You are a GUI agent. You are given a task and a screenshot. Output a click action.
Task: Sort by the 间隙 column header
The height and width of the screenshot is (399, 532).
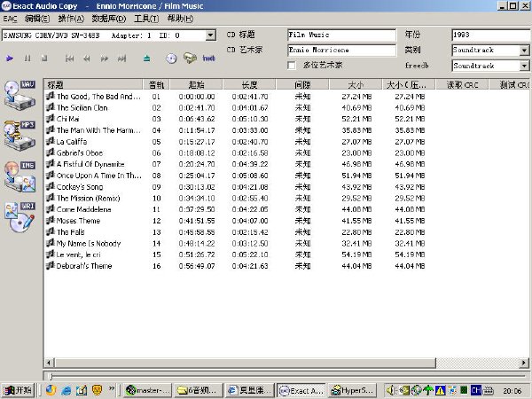[302, 84]
